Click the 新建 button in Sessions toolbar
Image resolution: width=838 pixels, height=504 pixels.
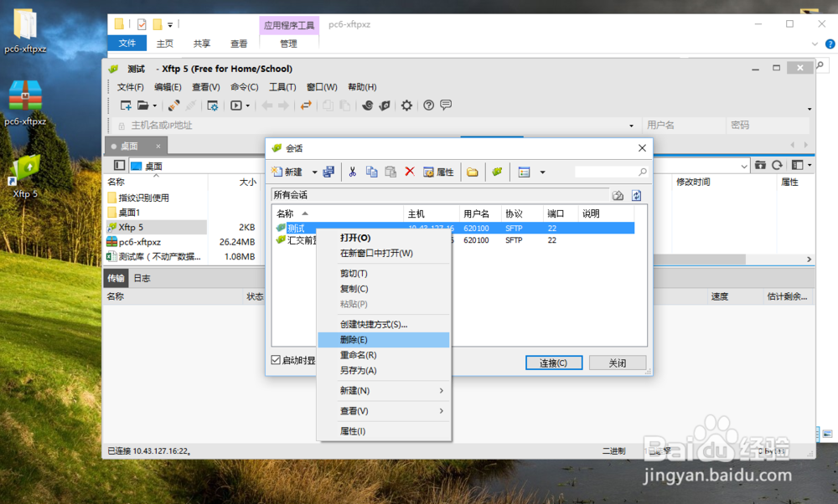pos(287,172)
